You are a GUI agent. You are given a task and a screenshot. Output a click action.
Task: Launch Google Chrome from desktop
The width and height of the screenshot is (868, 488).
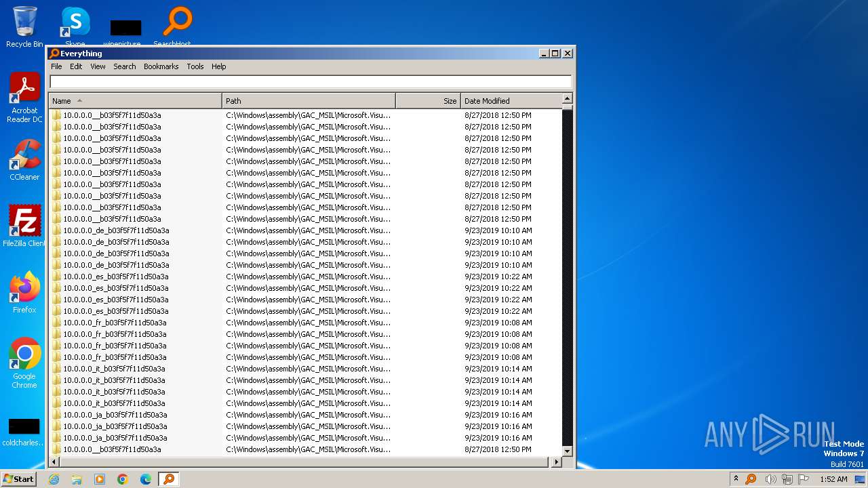25,363
